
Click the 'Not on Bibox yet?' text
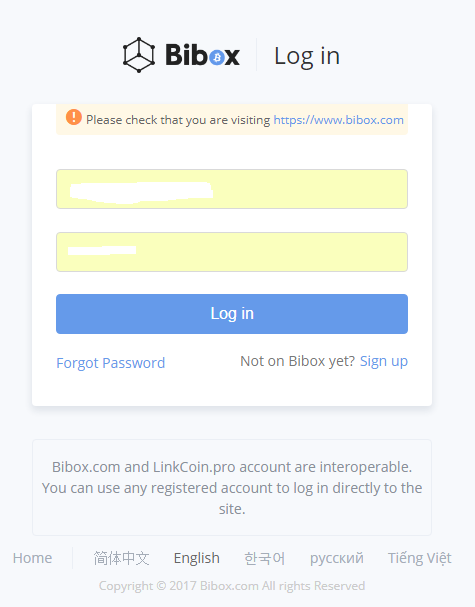(297, 361)
